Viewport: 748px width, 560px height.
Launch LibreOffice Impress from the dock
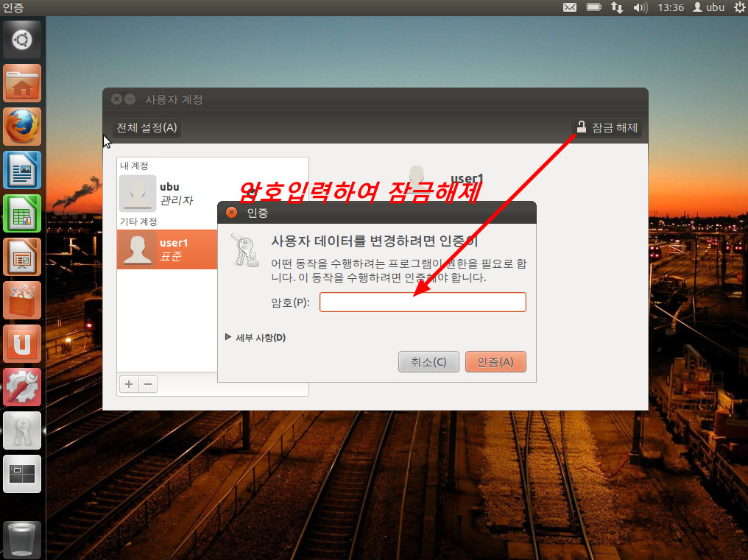point(22,257)
